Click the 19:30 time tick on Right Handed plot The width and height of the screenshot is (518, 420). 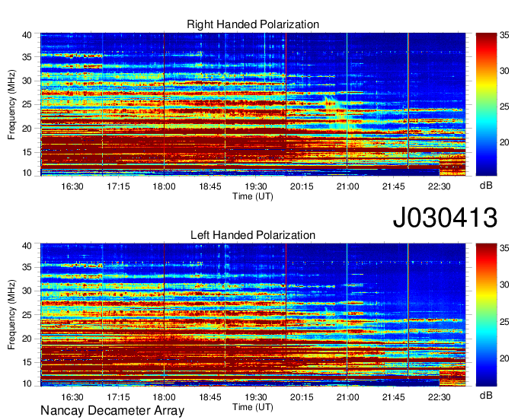pyautogui.click(x=256, y=186)
